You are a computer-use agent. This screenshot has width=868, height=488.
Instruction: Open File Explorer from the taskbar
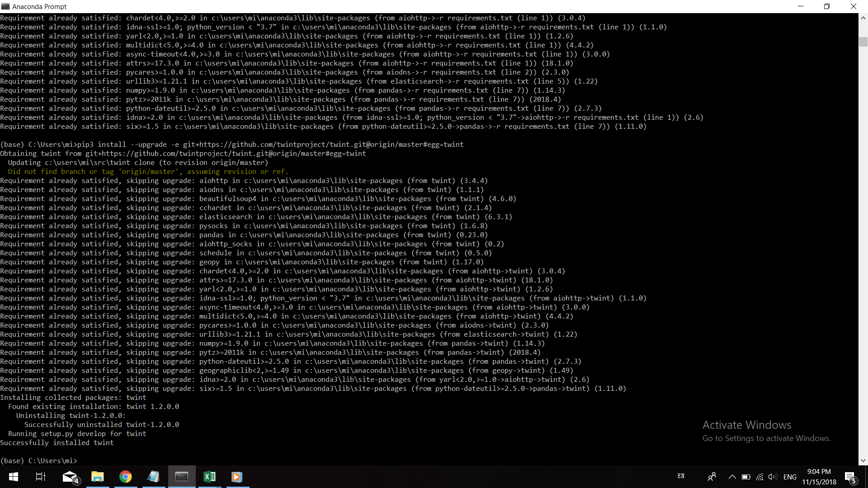pos(98,477)
